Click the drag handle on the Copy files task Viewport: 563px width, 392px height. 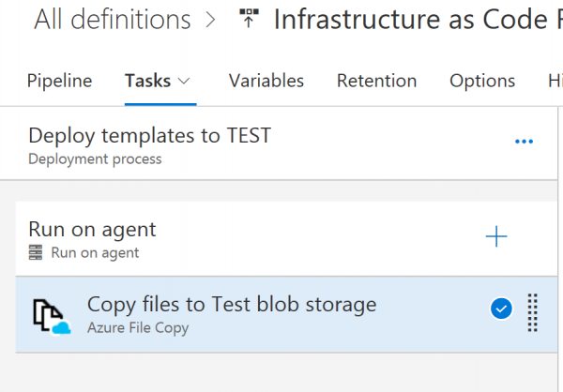[x=532, y=314]
